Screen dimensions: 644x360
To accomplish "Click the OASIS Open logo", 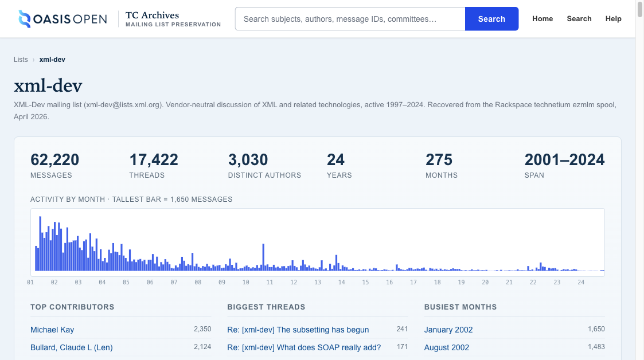I will pos(63,19).
